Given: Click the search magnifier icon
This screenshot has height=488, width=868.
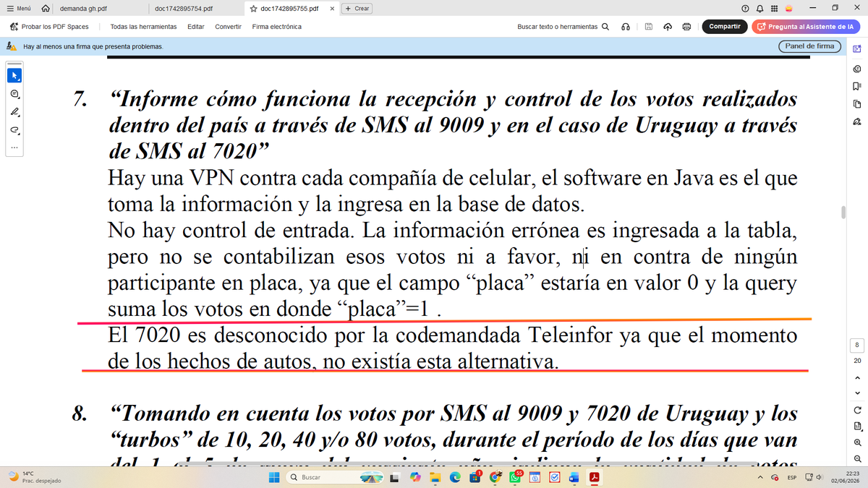Looking at the screenshot, I should coord(605,27).
